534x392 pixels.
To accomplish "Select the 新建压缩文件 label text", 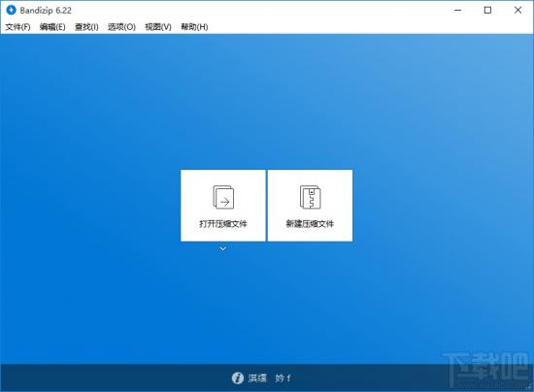I will point(310,223).
